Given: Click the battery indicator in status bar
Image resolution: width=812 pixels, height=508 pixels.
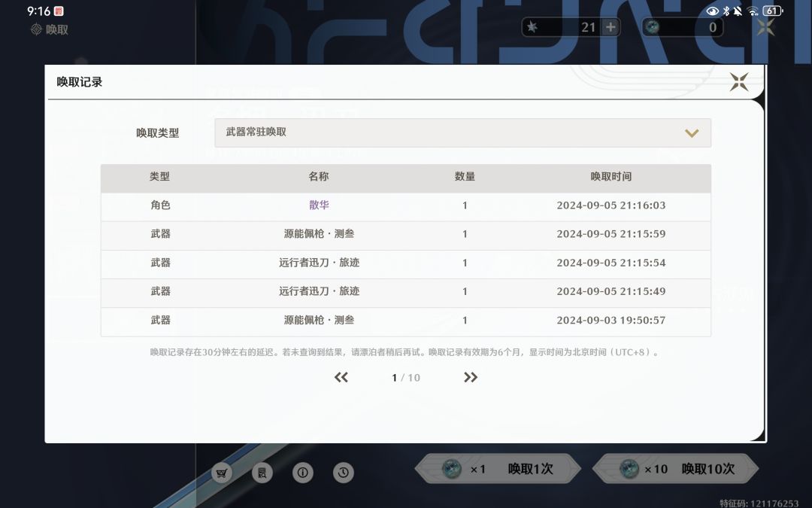Looking at the screenshot, I should click(x=773, y=11).
